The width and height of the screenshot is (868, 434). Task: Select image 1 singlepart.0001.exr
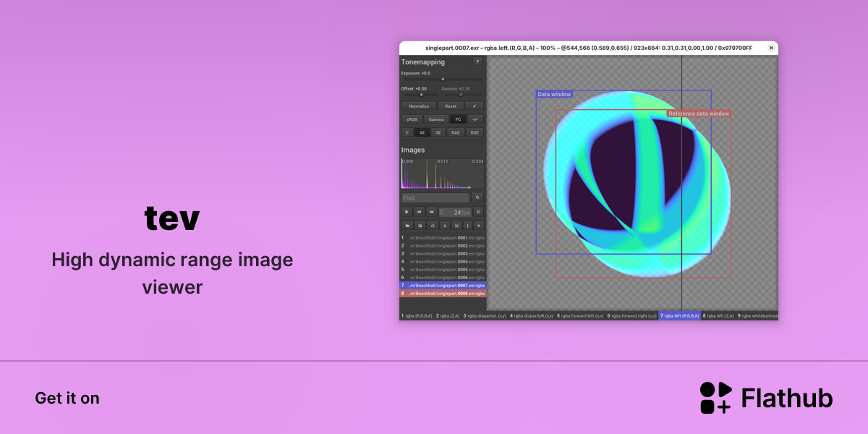pos(443,237)
